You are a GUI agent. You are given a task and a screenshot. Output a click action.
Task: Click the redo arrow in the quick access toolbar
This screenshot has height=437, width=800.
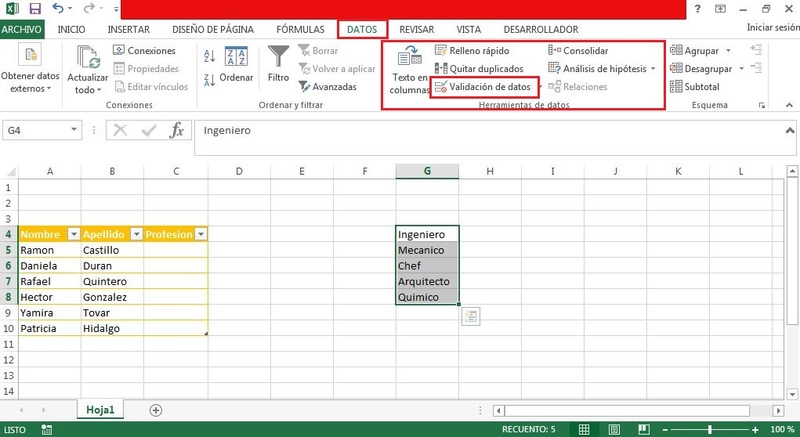click(x=89, y=8)
